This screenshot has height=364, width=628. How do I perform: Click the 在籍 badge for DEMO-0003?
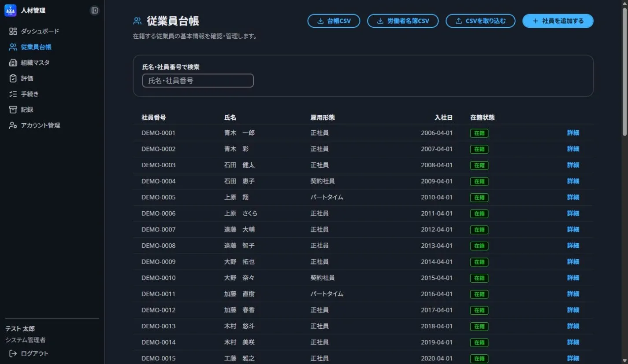pyautogui.click(x=479, y=165)
